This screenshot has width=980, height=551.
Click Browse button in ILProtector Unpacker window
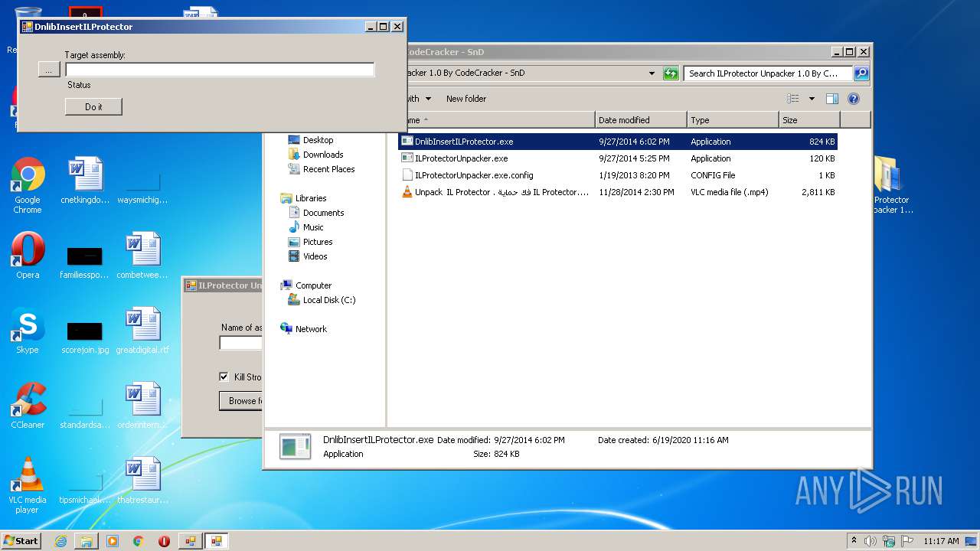coord(241,400)
